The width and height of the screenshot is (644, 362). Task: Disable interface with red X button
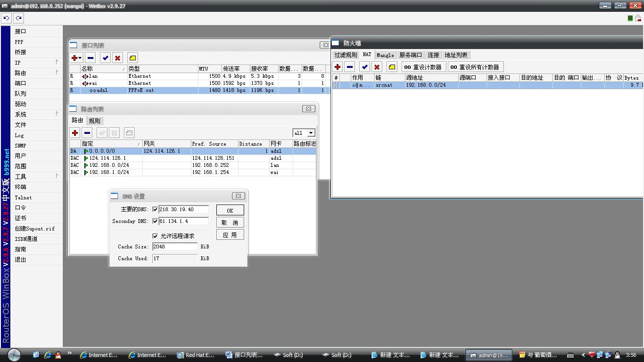coord(118,58)
